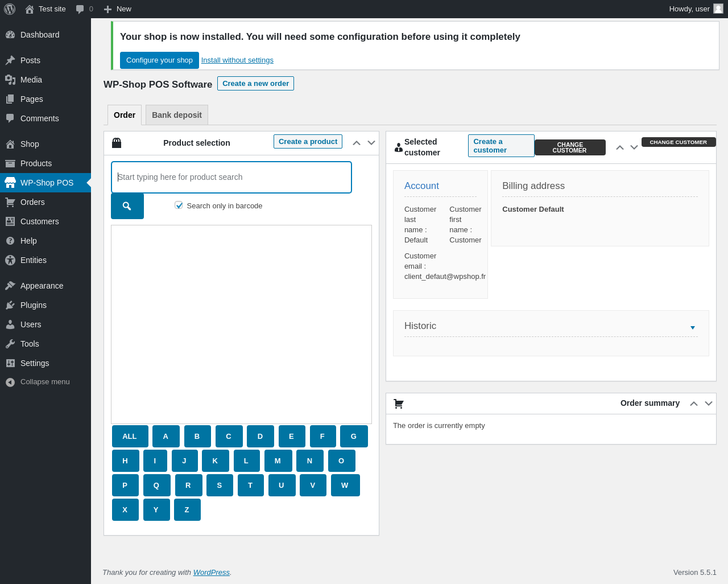This screenshot has width=728, height=584.
Task: Collapse the admin sidebar menu
Action: (x=45, y=382)
